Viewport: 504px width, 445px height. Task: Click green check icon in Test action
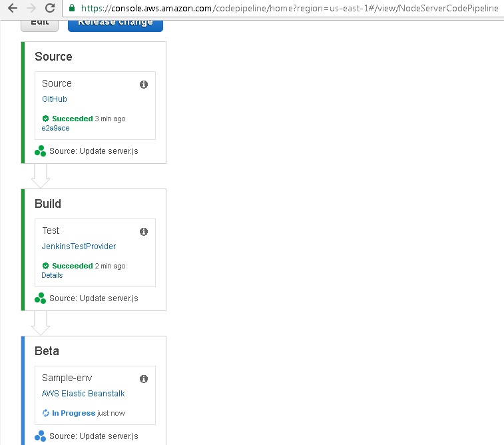[x=46, y=266]
